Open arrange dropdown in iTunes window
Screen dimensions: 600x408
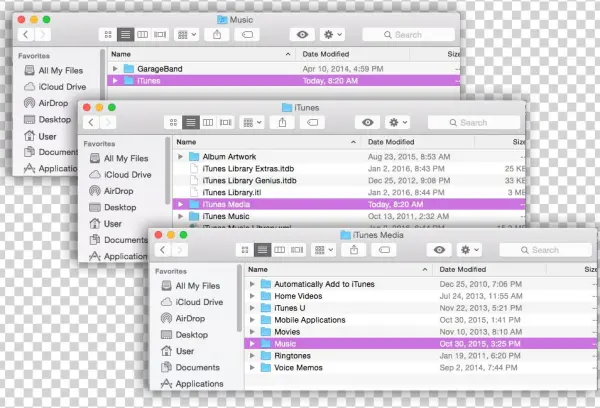252,122
